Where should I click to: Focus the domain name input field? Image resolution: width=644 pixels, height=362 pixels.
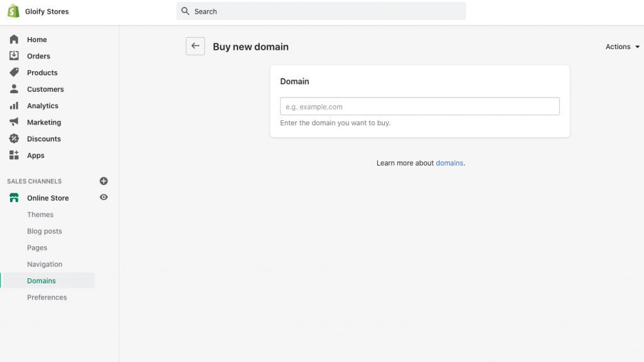click(x=419, y=106)
